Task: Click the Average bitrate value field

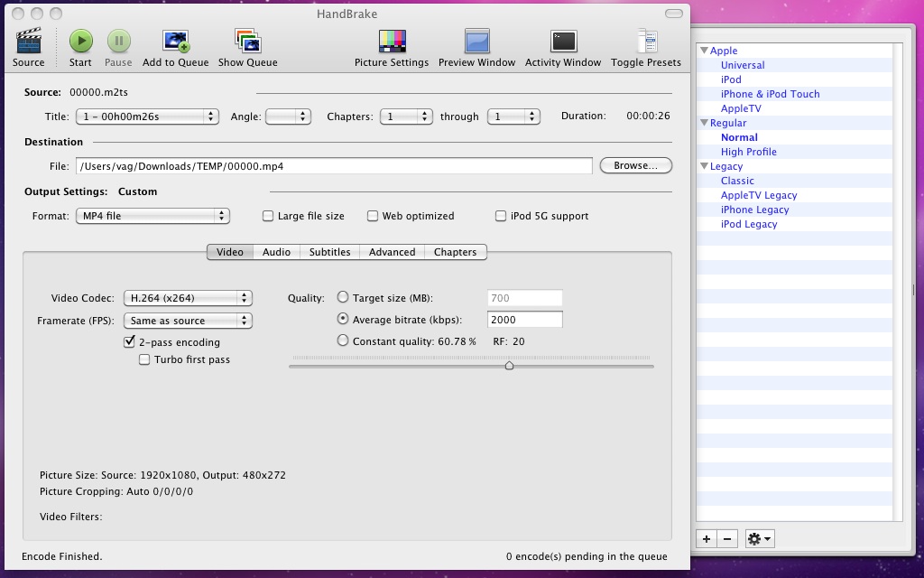Action: (x=525, y=319)
